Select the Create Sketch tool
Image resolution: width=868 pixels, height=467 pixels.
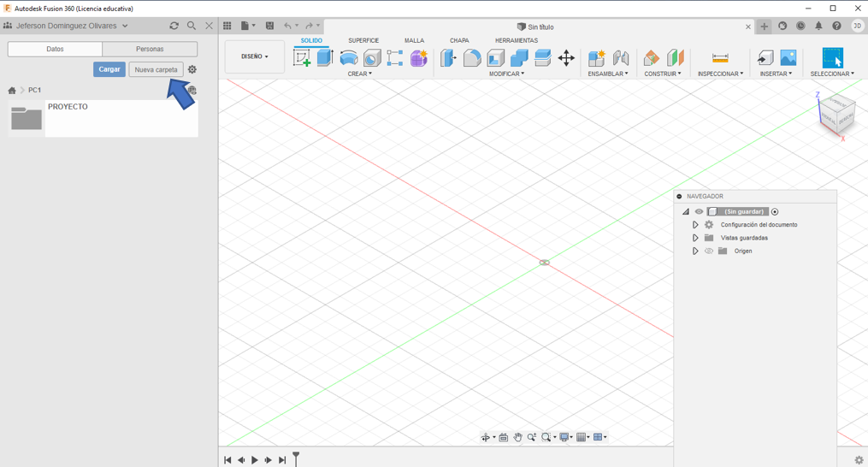click(302, 57)
